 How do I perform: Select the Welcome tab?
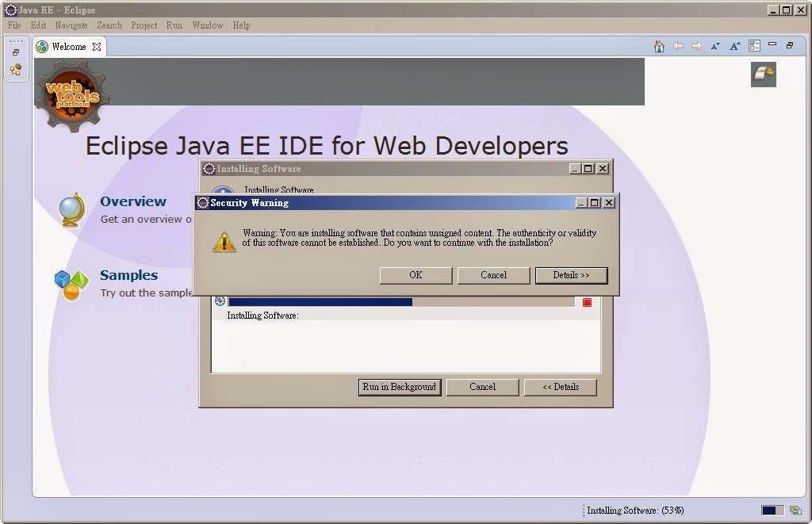[69, 47]
